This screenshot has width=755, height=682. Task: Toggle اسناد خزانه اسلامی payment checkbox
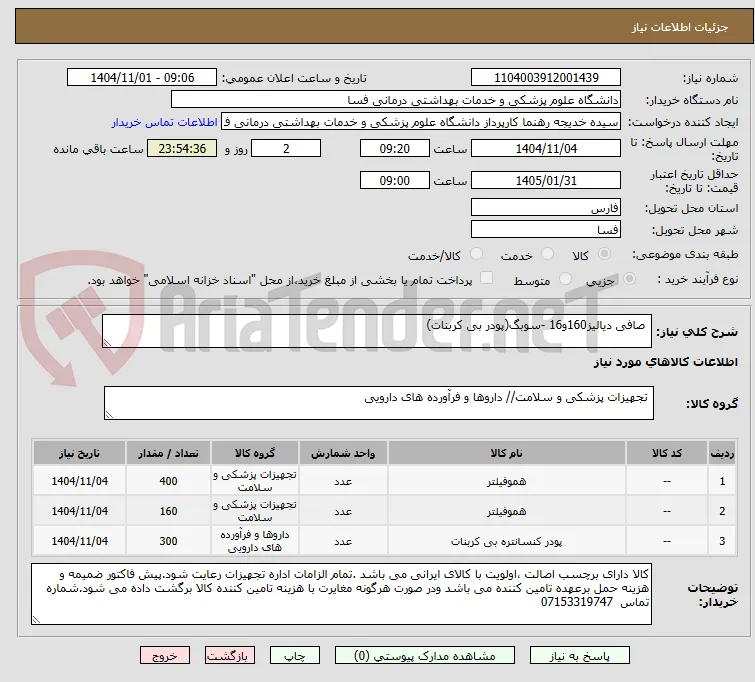[487, 278]
